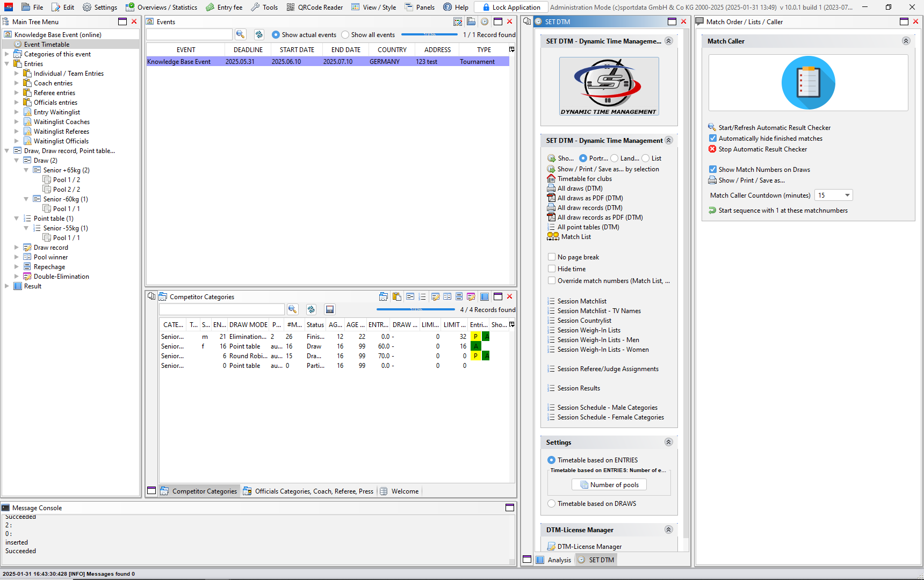The image size is (924, 580).
Task: Click the green Start sequence arrow icon
Action: click(x=712, y=210)
